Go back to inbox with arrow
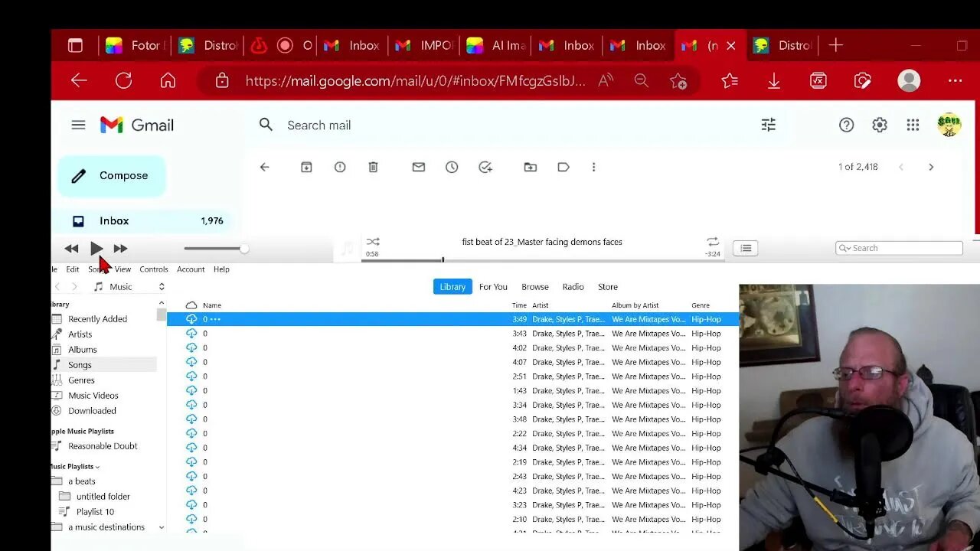980x551 pixels. (264, 167)
